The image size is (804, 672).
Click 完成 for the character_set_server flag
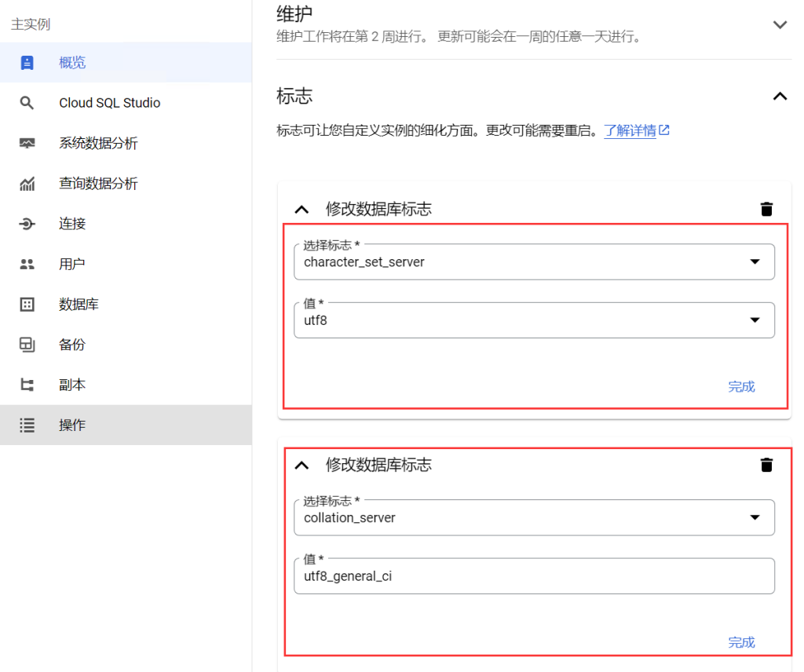coord(741,386)
